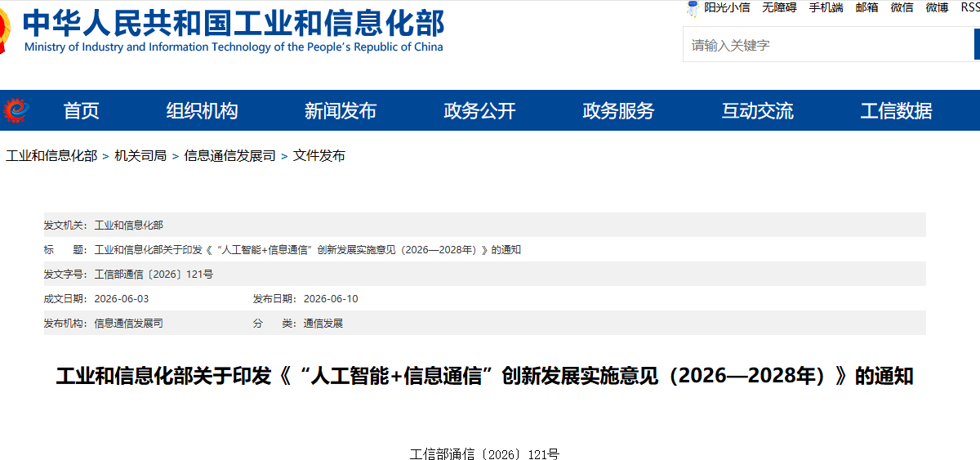The image size is (980, 460).
Task: Open the 微信 link in top bar
Action: [x=902, y=7]
